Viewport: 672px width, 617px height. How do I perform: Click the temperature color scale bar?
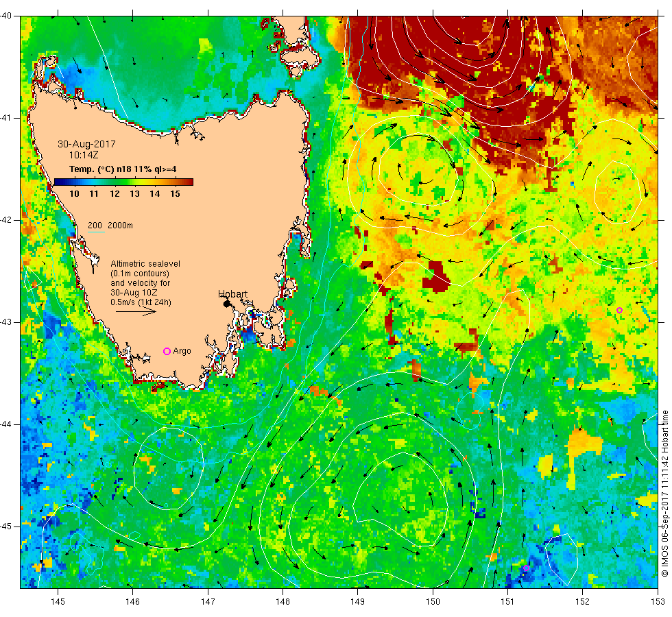(124, 182)
